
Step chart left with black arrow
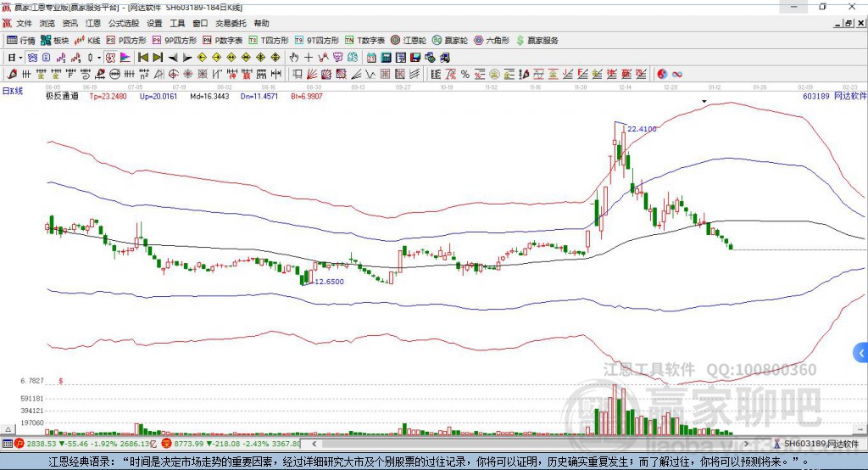[x=173, y=58]
